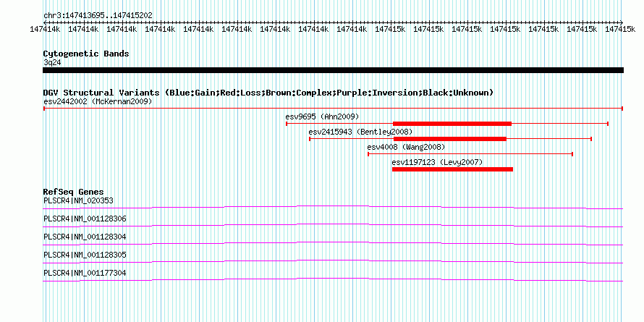
Task: Click the first 147414k ruler tick label
Action: 45,29
